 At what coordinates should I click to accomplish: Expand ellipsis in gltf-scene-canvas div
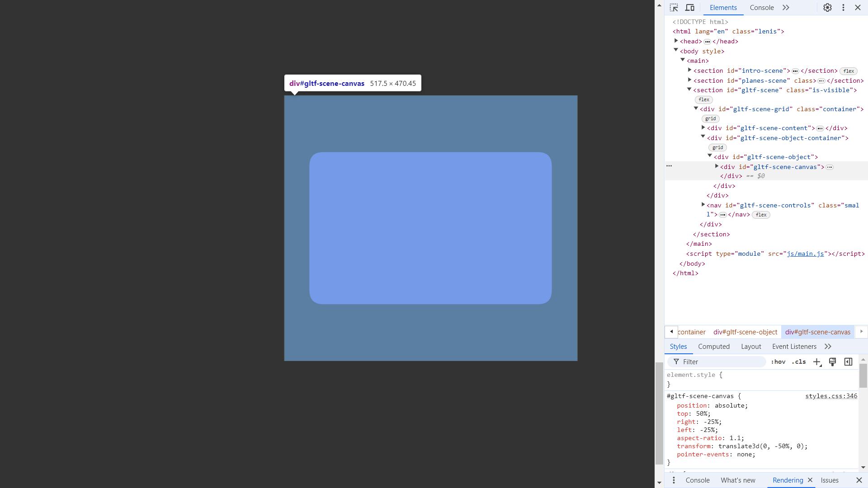point(830,167)
